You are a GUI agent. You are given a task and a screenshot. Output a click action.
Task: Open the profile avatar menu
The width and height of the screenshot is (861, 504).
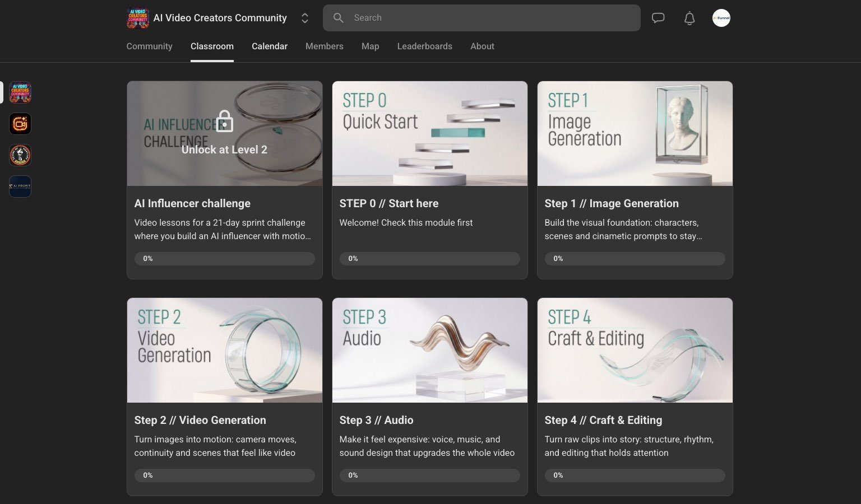(x=721, y=18)
